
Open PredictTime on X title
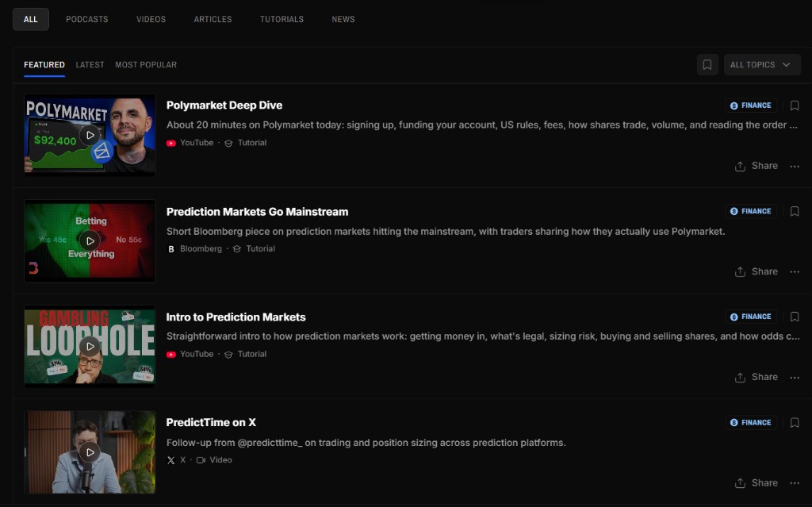211,422
